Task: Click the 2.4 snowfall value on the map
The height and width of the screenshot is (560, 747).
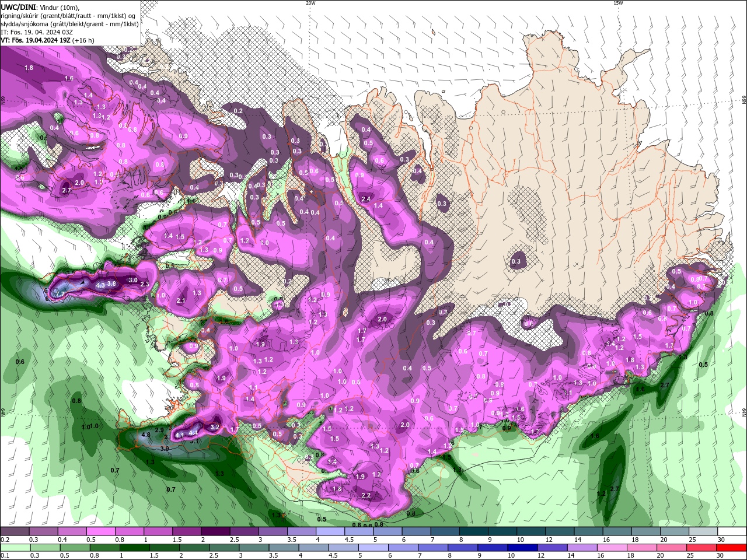Action: 366,199
